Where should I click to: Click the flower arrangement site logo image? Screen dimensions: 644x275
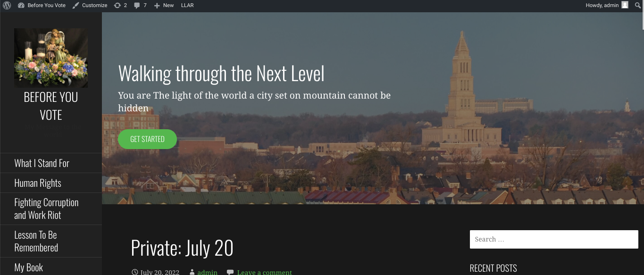[51, 58]
